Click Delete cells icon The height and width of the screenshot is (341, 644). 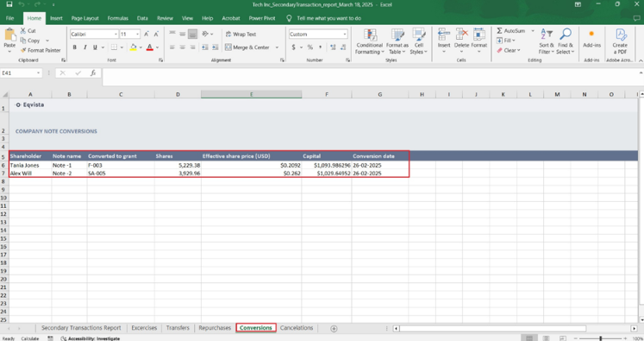[461, 35]
